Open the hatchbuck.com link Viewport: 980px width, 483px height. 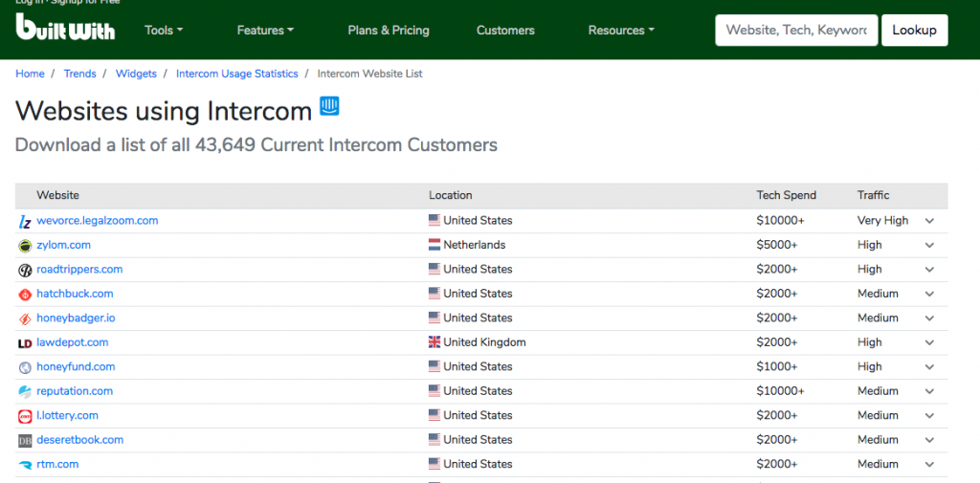[75, 294]
